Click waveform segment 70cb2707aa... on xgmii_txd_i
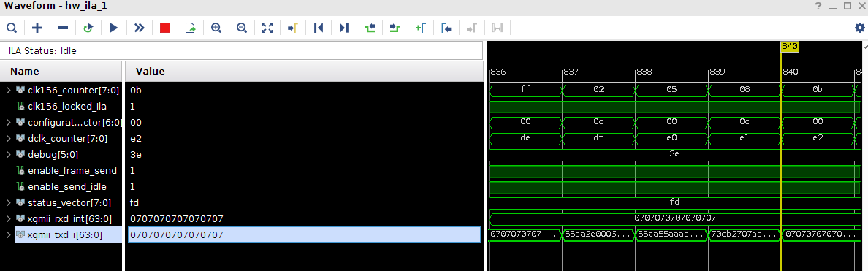This screenshot has width=868, height=271. tap(745, 234)
